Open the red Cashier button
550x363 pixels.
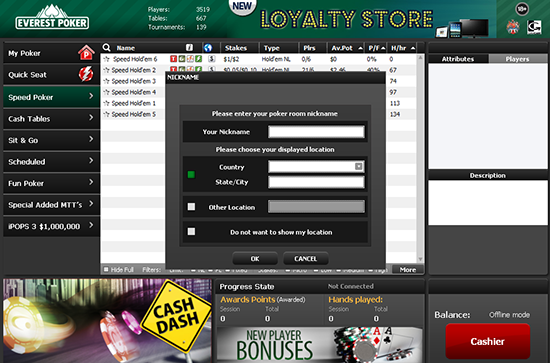click(x=488, y=341)
